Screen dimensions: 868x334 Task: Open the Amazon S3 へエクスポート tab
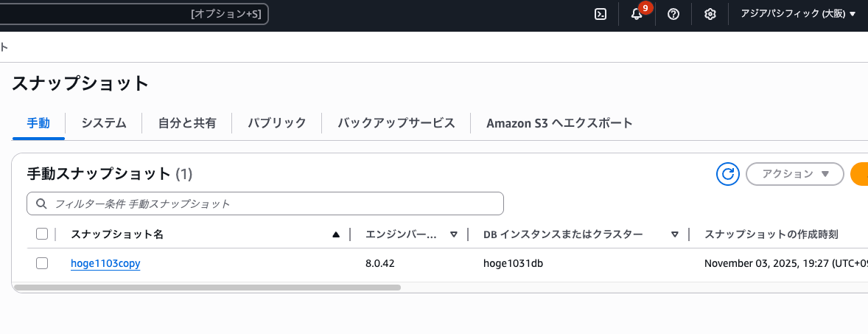559,123
